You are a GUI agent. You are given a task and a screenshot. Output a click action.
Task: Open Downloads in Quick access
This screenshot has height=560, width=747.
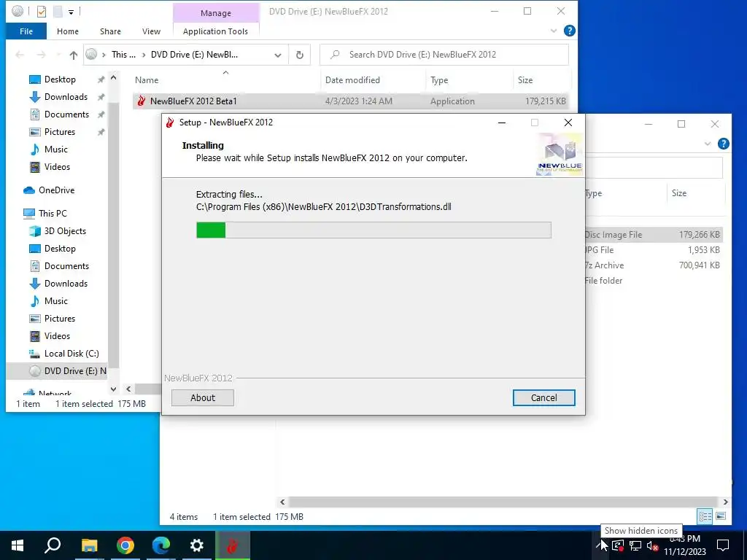pyautogui.click(x=66, y=97)
